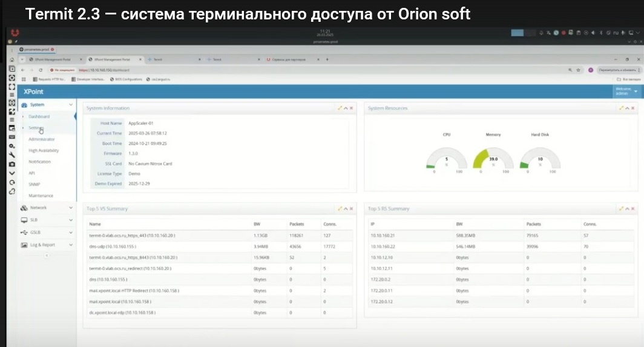Click the link icon at left toolbar bottom

pos(12,191)
